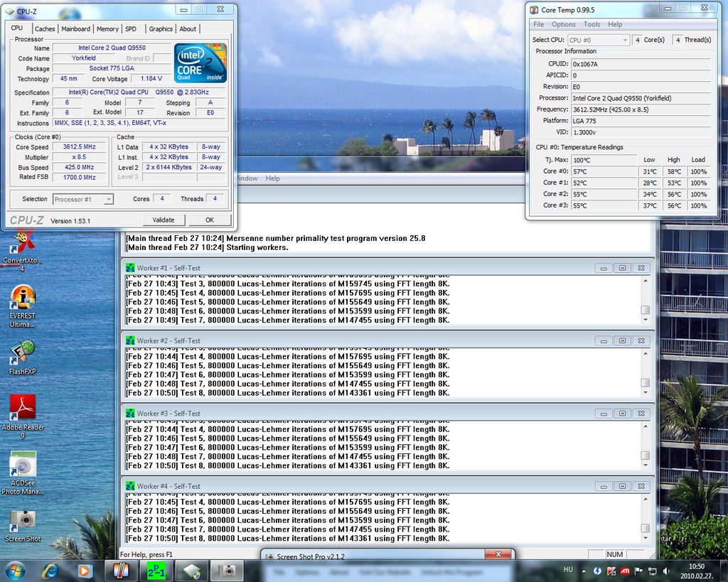Open Core Temp Help menu
This screenshot has height=582, width=728.
[615, 24]
